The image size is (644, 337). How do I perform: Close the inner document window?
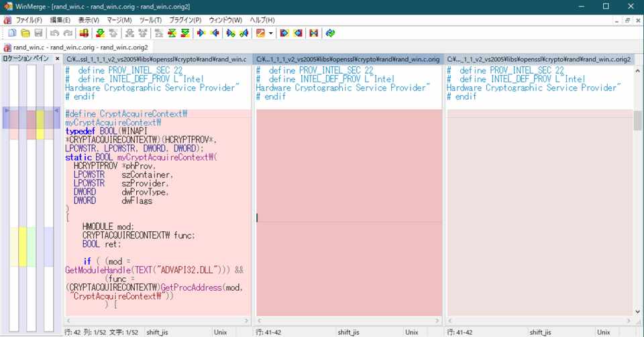[x=638, y=20]
